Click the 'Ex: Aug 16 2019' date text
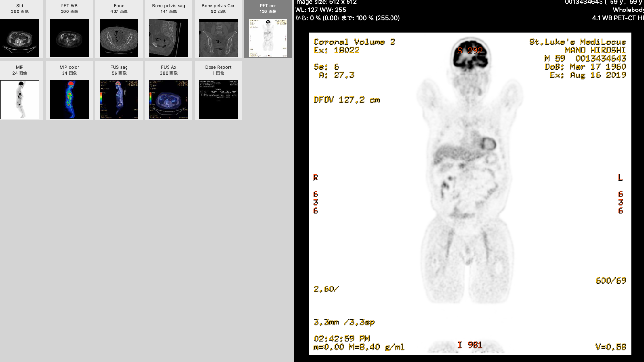This screenshot has height=362, width=644. click(588, 75)
